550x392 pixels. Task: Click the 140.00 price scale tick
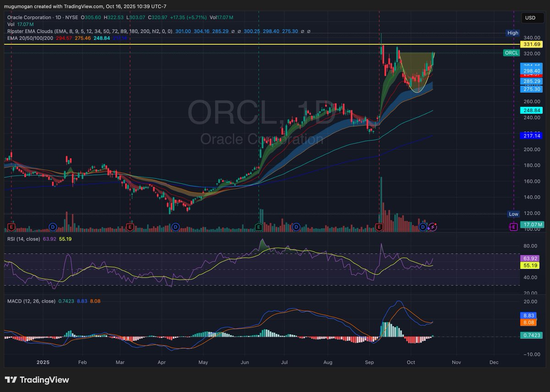click(x=532, y=197)
